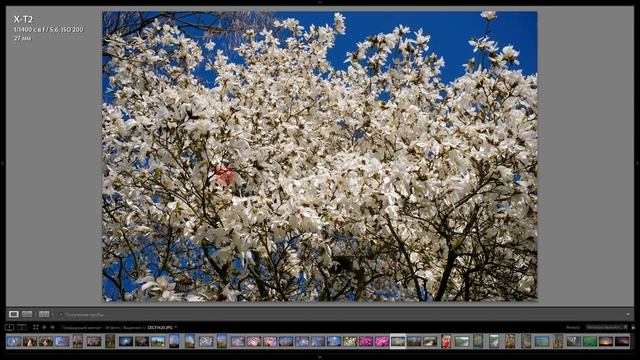This screenshot has height=360, width=640.
Task: Expand the top module picker panel
Action: (320, 2)
